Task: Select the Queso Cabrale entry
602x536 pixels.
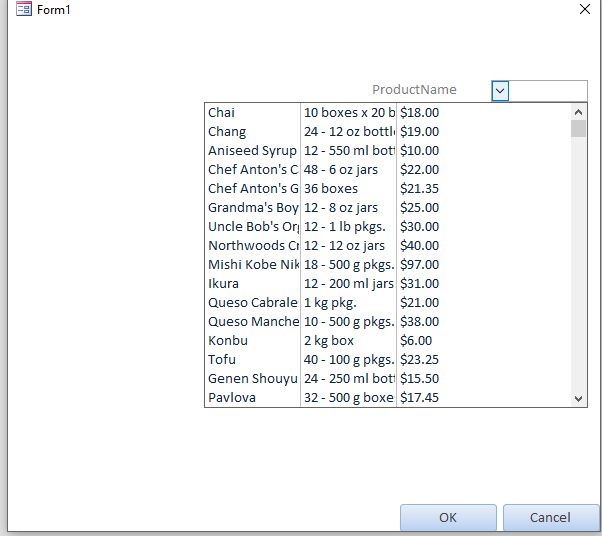Action: (x=388, y=303)
